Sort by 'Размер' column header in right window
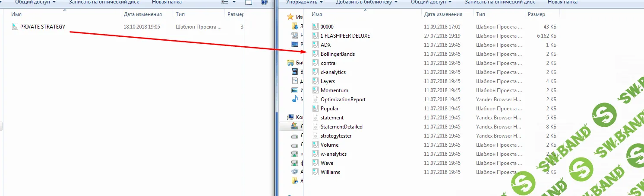 [x=536, y=15]
